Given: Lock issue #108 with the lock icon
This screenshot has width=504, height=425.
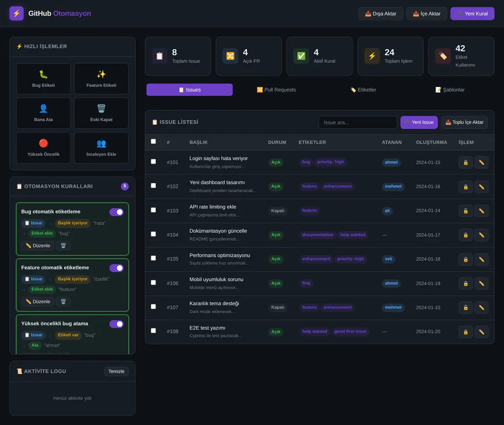Looking at the screenshot, I should coord(465,332).
